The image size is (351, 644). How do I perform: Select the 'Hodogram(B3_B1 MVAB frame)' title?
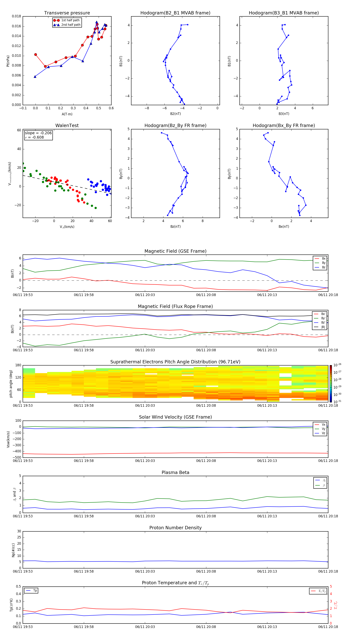pyautogui.click(x=284, y=13)
